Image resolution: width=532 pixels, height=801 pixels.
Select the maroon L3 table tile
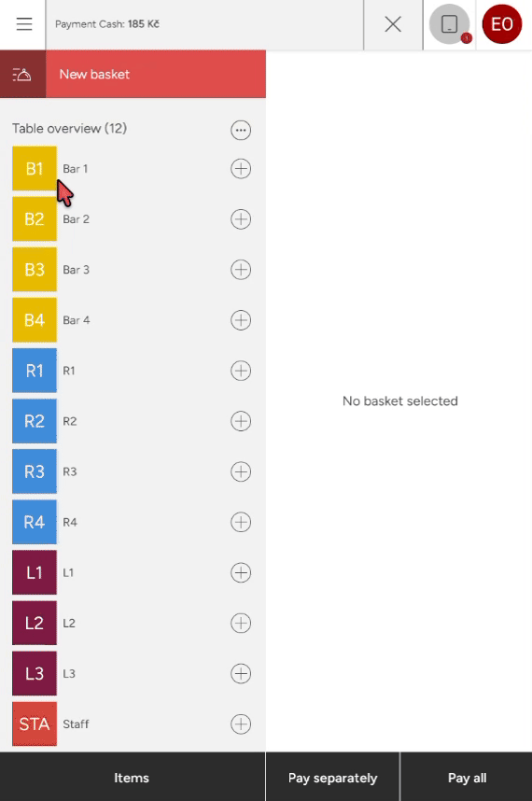(35, 673)
